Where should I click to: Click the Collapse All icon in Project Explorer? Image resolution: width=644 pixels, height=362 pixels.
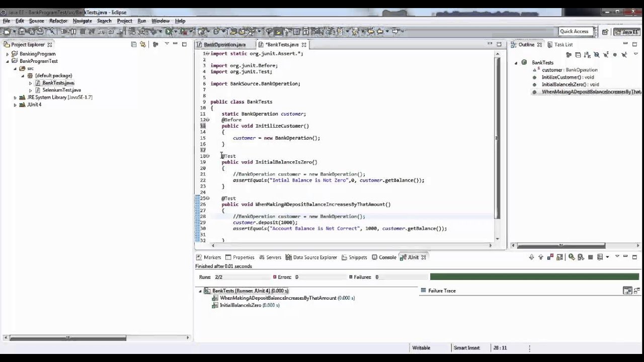(134, 44)
